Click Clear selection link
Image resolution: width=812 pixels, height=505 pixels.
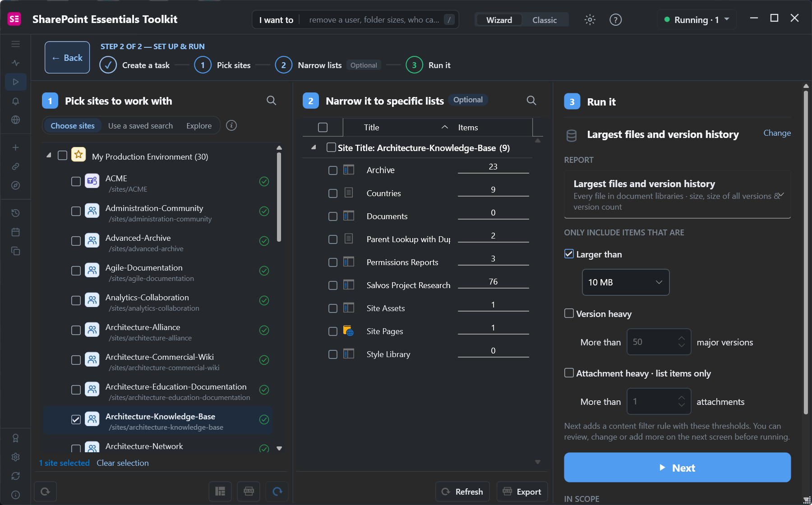pos(123,463)
